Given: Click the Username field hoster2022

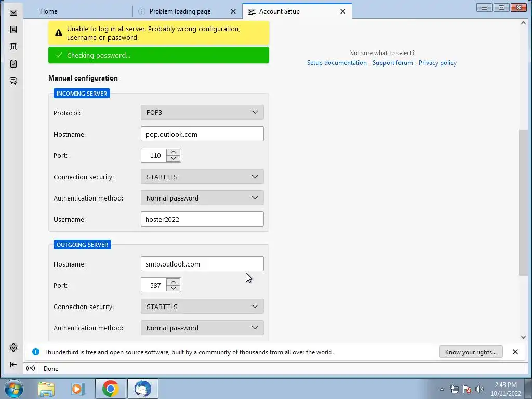Looking at the screenshot, I should tap(202, 219).
